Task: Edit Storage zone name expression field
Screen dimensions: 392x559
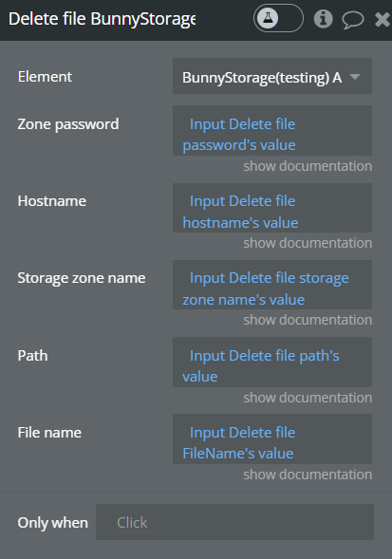Action: coord(272,285)
